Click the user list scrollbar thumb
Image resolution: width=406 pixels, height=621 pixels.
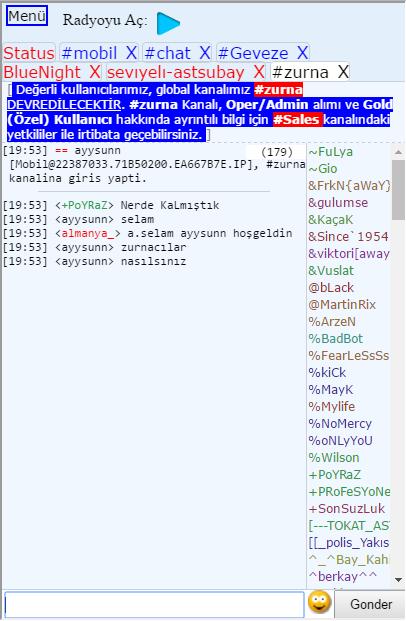(398, 190)
